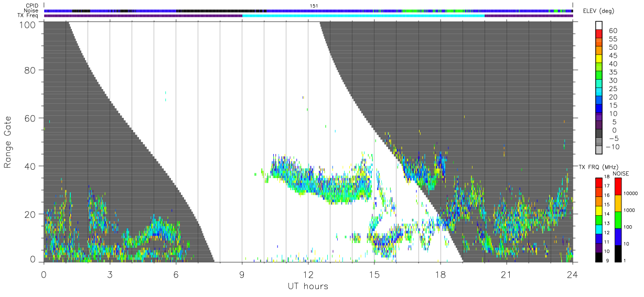Pick the cyan segment of TX Freq strip

[x=363, y=16]
